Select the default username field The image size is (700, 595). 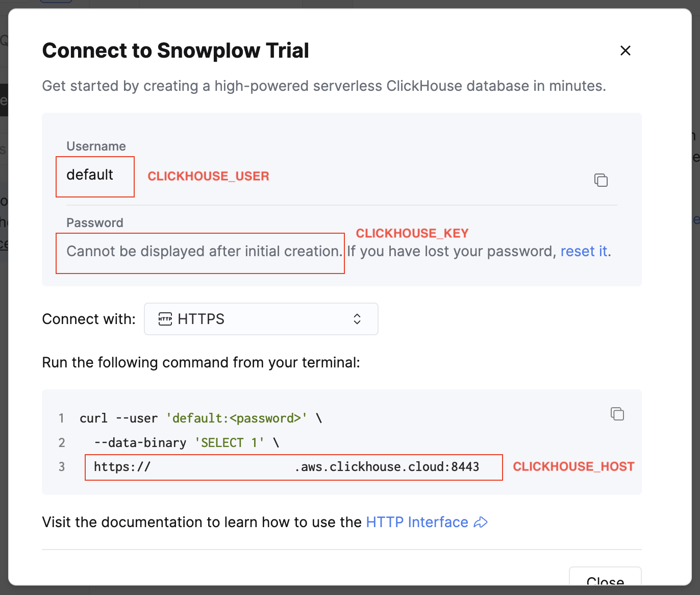pyautogui.click(x=95, y=176)
